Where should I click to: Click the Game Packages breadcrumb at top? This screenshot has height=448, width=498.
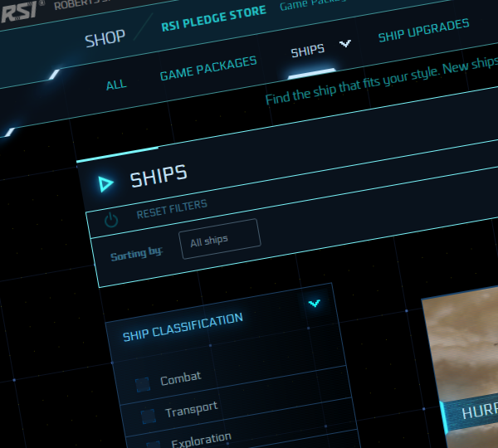point(313,4)
